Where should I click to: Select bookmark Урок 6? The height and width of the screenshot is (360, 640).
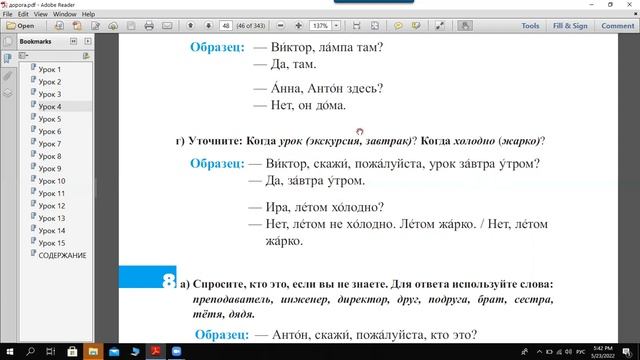pyautogui.click(x=50, y=131)
